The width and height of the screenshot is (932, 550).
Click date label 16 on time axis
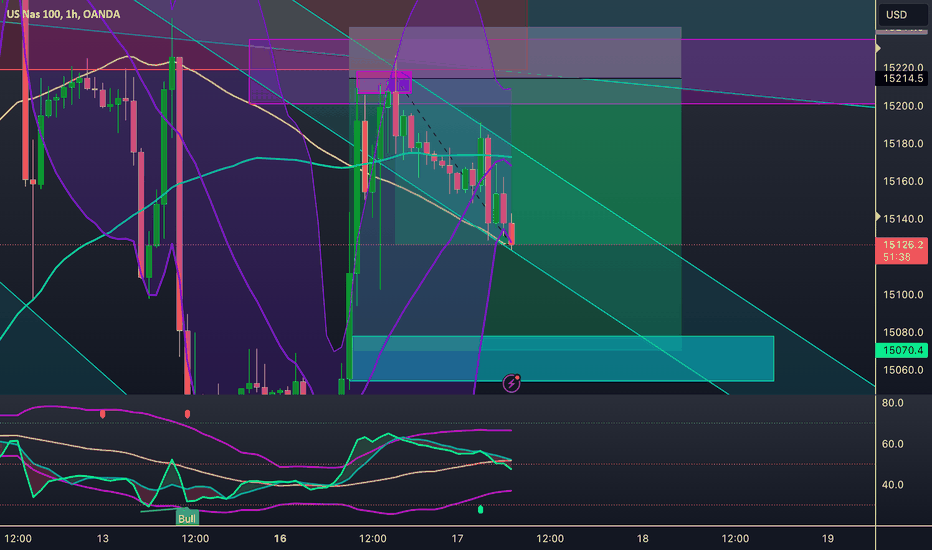coord(280,538)
